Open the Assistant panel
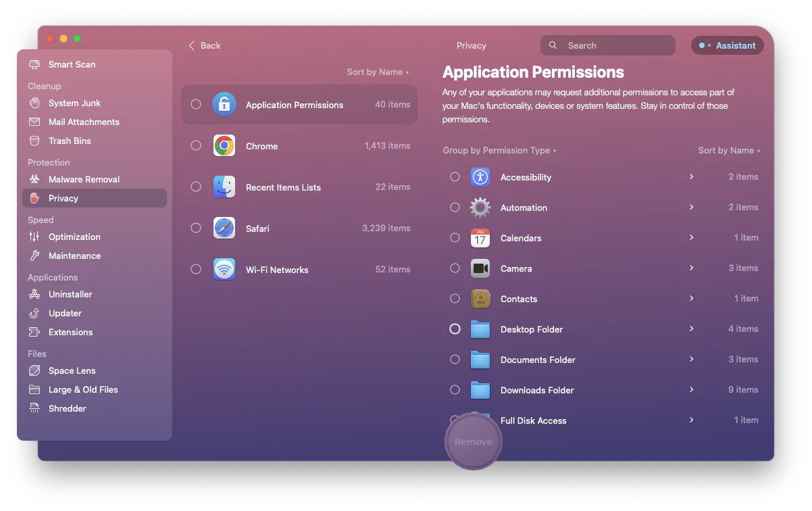This screenshot has width=812, height=511. click(x=727, y=45)
